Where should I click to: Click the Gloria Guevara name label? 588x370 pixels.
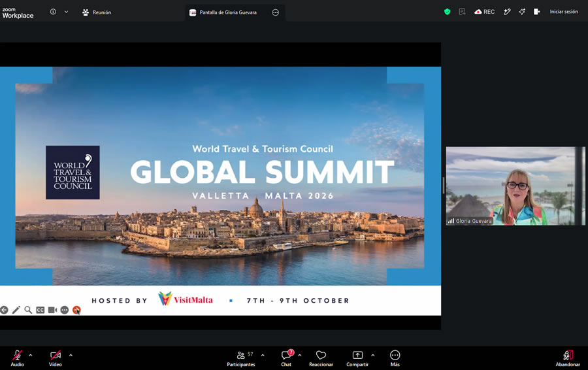pyautogui.click(x=473, y=221)
